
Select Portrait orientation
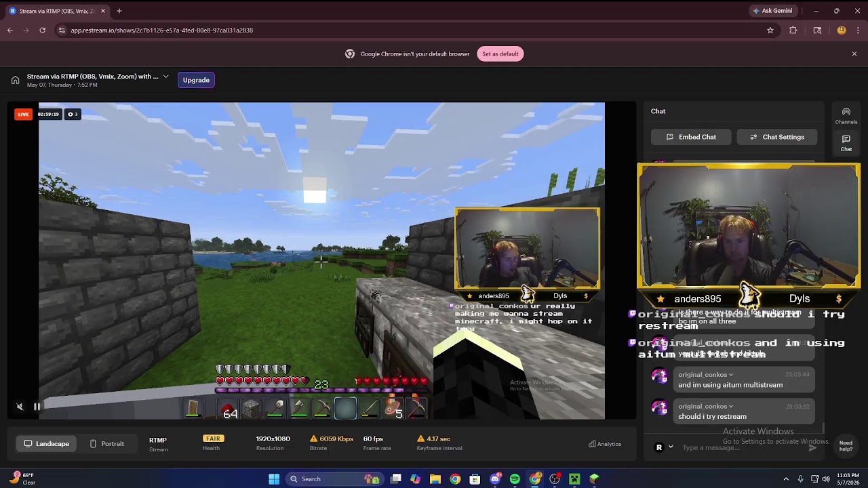[x=106, y=444]
